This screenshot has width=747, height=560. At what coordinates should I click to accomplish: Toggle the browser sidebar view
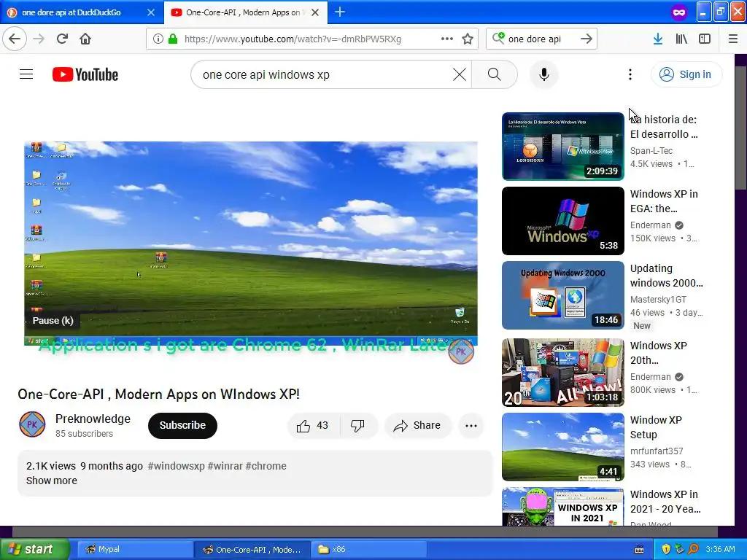(705, 39)
